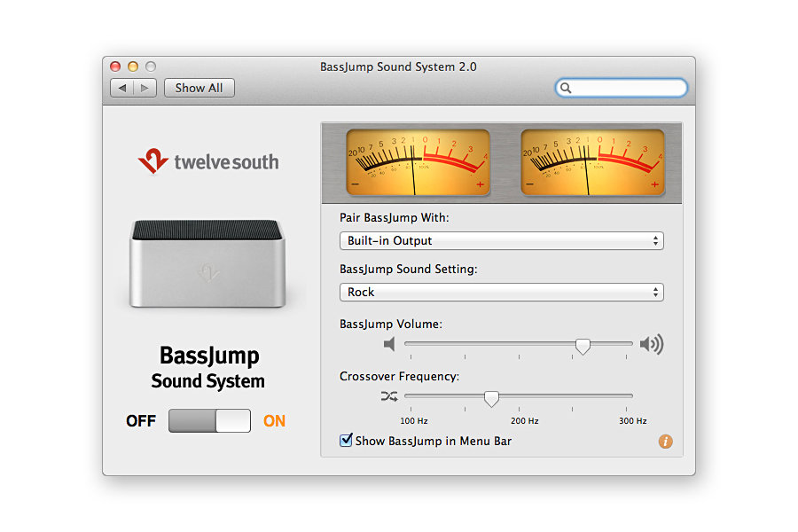798x532 pixels.
Task: Click the BassJump speaker product image
Action: (x=207, y=264)
